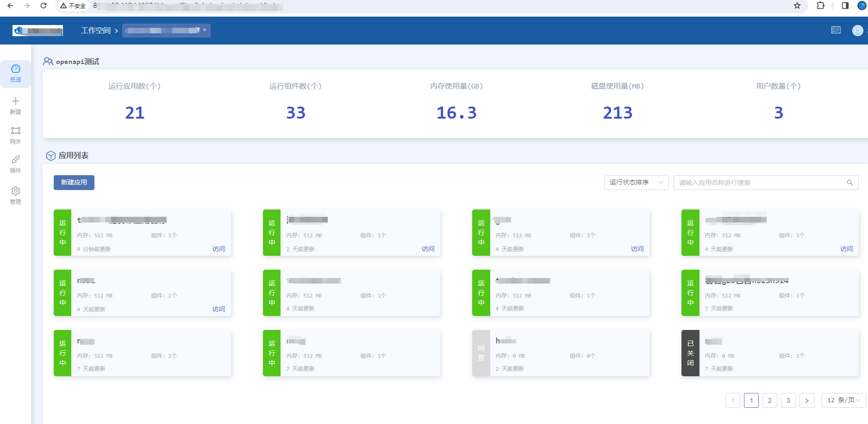Open the 总览 overview sidebar icon

[x=15, y=73]
